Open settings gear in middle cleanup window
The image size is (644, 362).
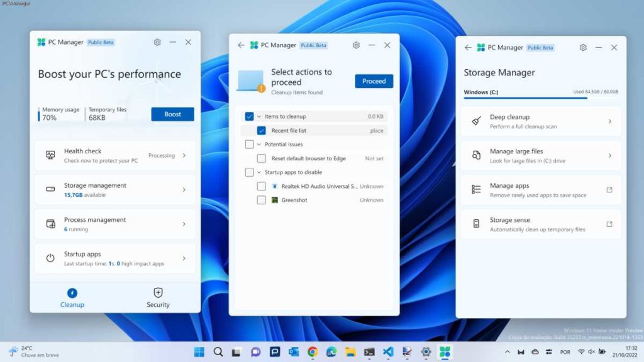[356, 45]
